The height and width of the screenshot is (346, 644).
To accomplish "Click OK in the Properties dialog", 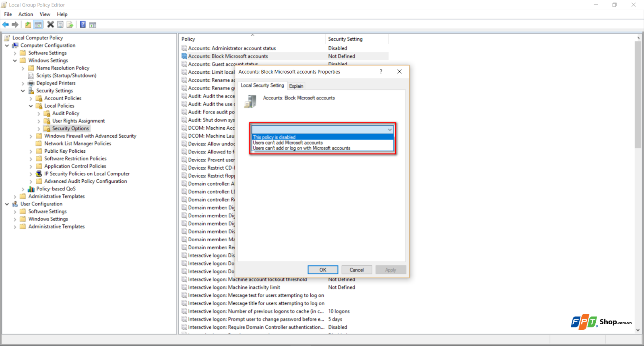I will (323, 270).
